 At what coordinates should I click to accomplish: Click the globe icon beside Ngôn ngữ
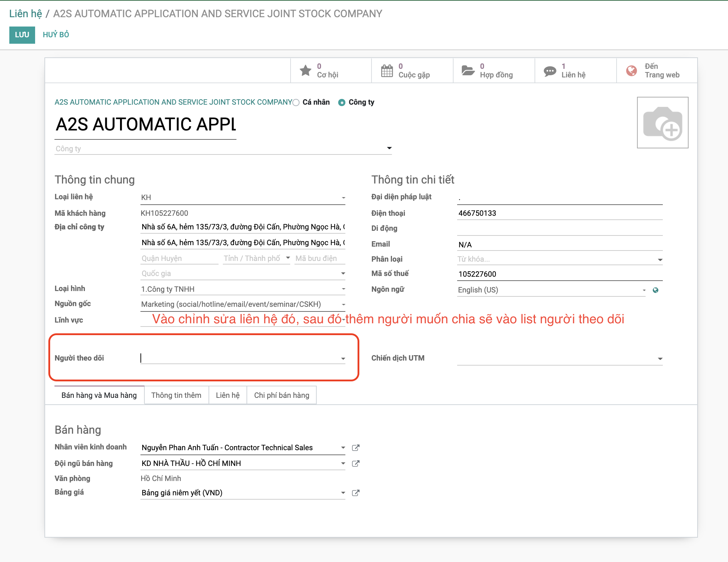point(655,290)
